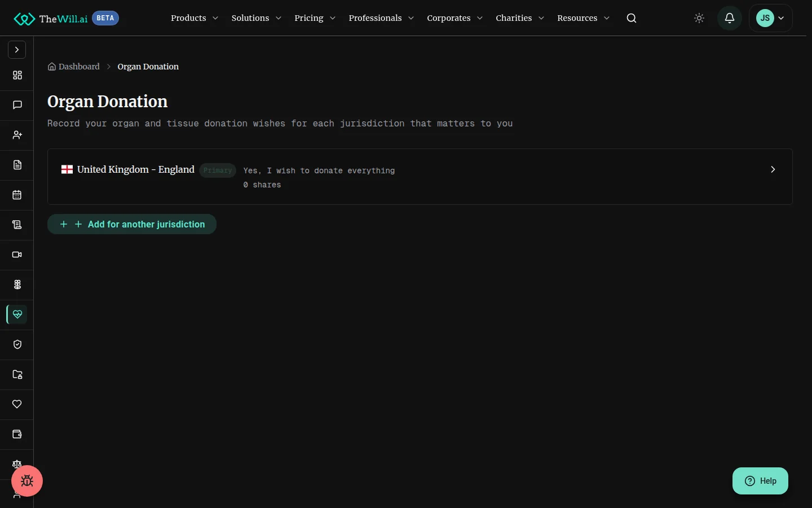Open the Charities menu item
The width and height of the screenshot is (812, 508).
(520, 18)
